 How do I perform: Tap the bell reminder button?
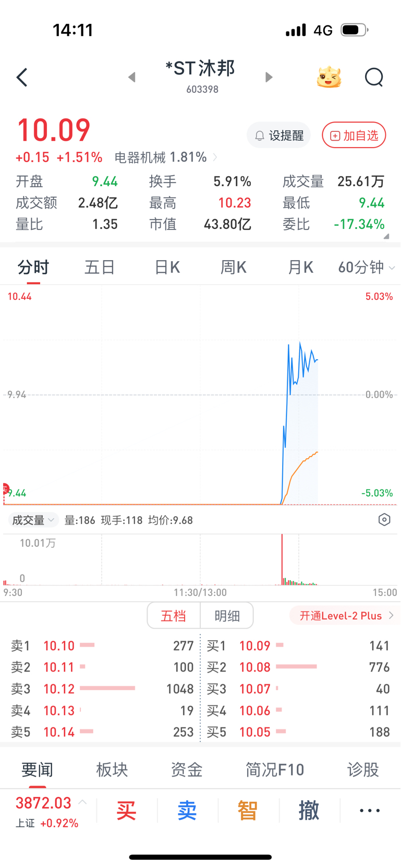pos(278,136)
